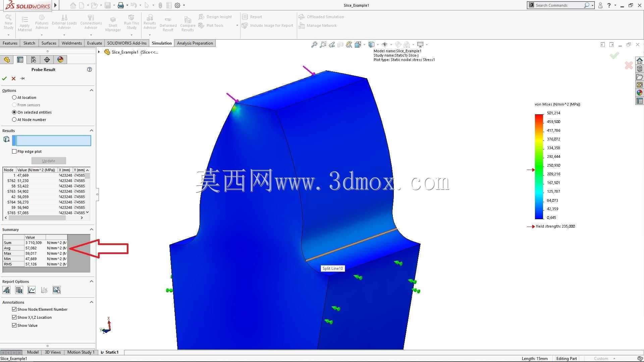The height and width of the screenshot is (362, 644).
Task: Click the Hide/Show Items eye icon
Action: click(385, 45)
